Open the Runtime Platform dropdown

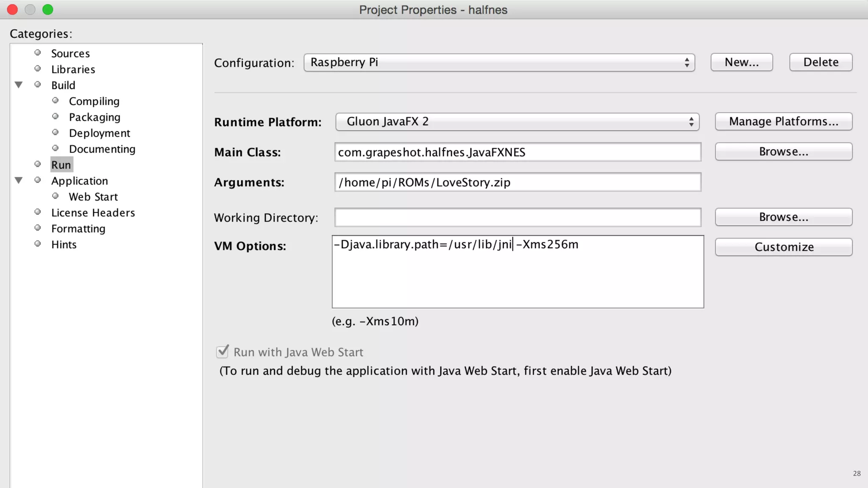click(x=517, y=122)
